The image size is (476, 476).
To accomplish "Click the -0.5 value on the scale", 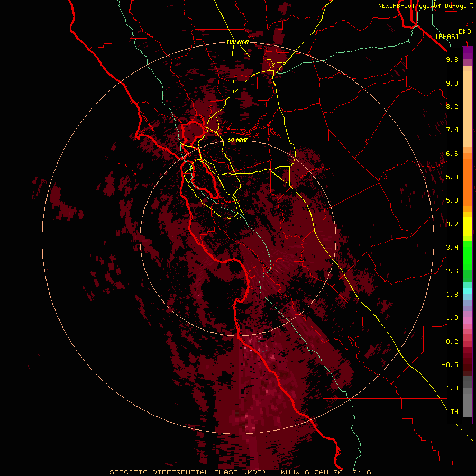I will coord(450,365).
